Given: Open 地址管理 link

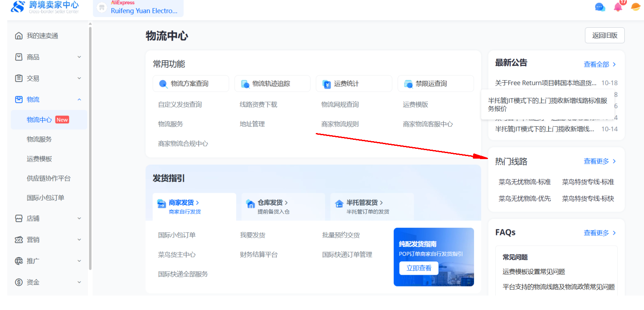Looking at the screenshot, I should [x=252, y=124].
